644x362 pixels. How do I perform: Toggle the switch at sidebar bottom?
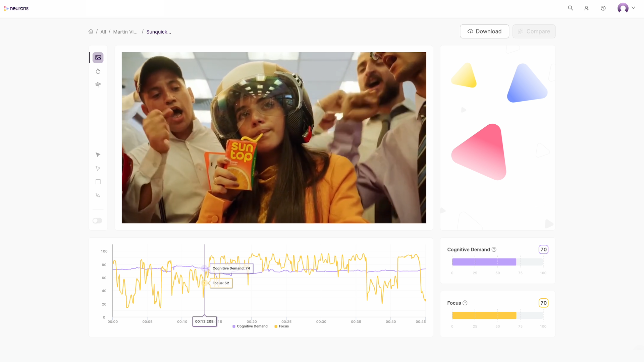tap(97, 221)
